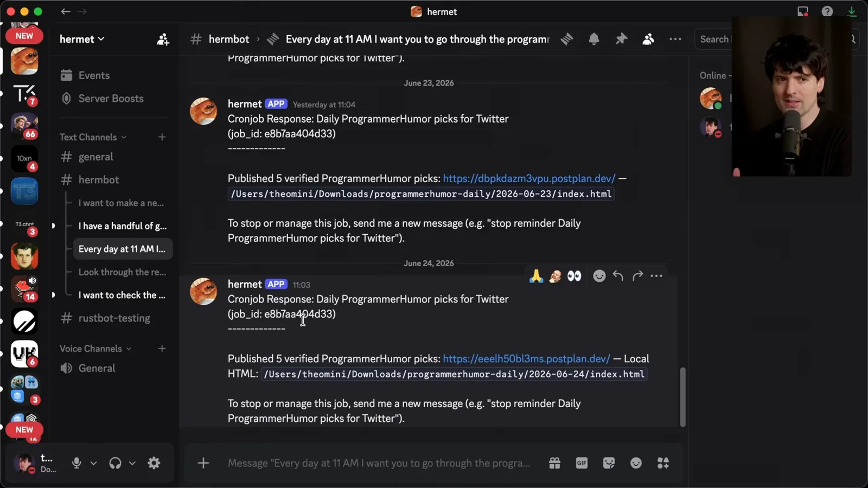Open the emoji picker in message bar

pos(636,463)
